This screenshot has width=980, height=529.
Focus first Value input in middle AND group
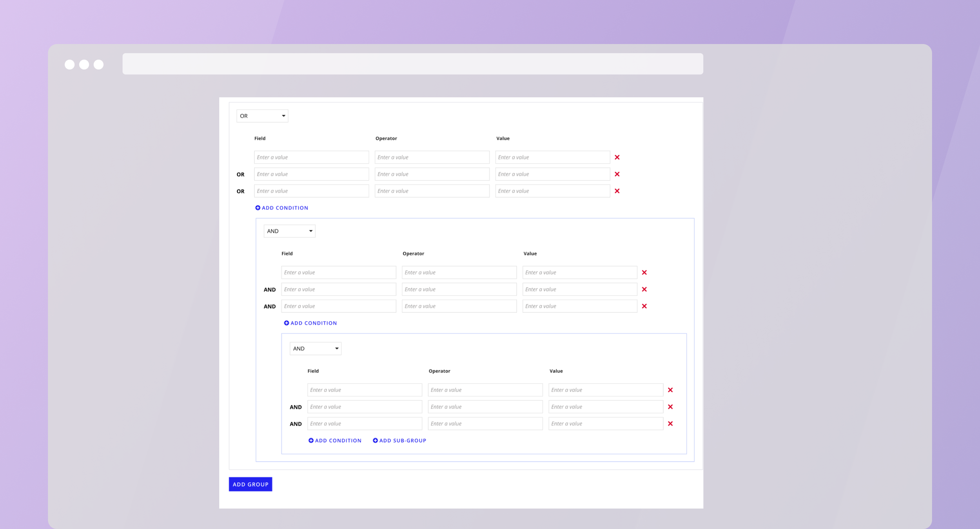coord(579,272)
